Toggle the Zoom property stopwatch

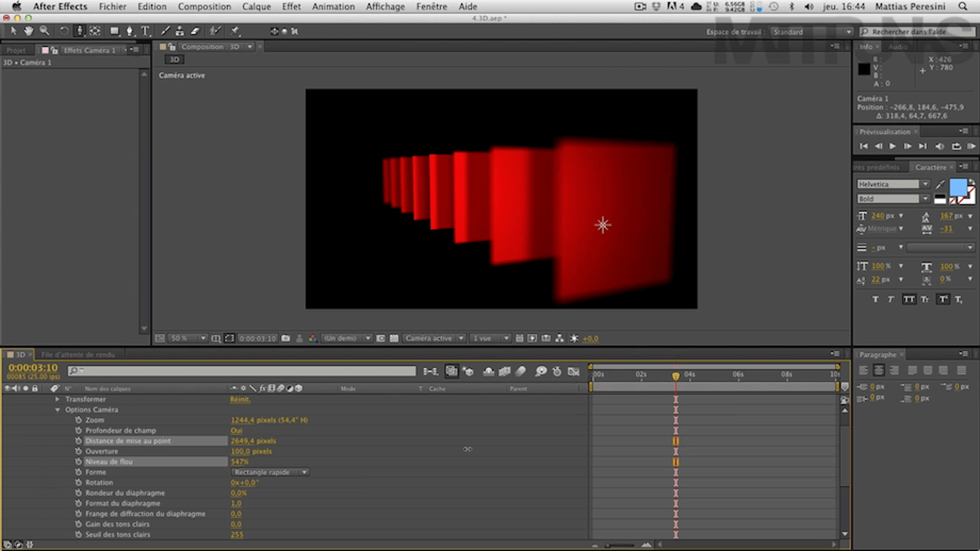(78, 420)
